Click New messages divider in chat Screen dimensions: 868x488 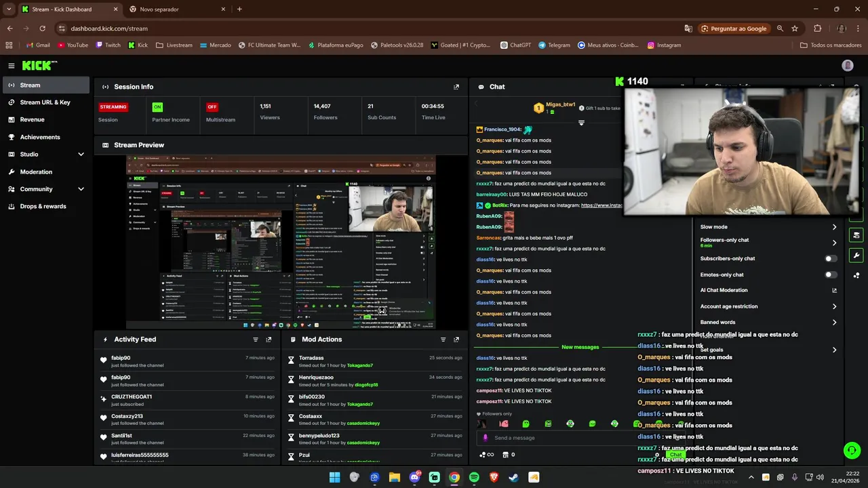(580, 347)
